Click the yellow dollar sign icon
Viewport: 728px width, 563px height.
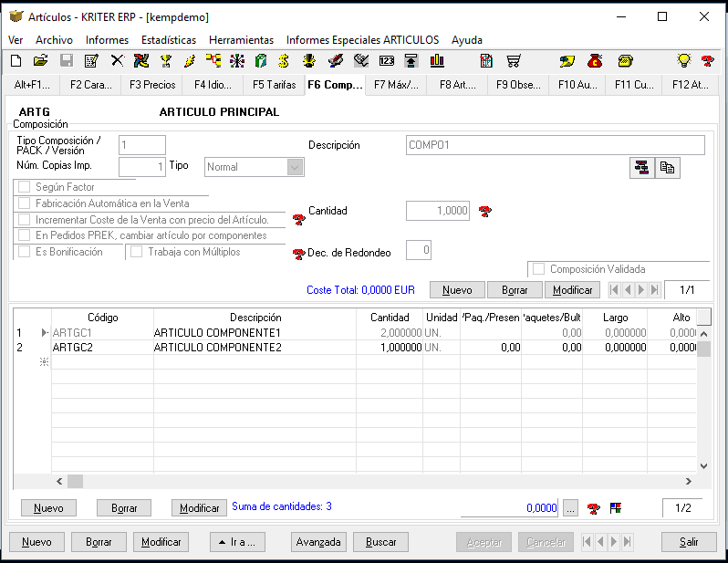[284, 61]
